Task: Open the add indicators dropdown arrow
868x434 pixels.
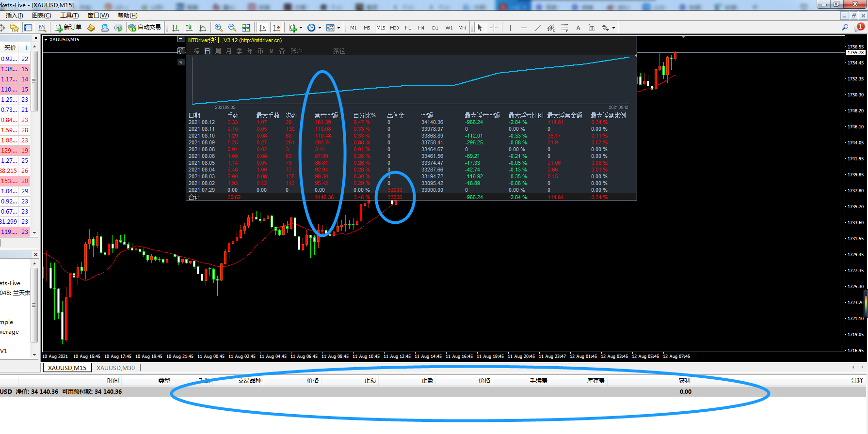Action: pyautogui.click(x=301, y=28)
